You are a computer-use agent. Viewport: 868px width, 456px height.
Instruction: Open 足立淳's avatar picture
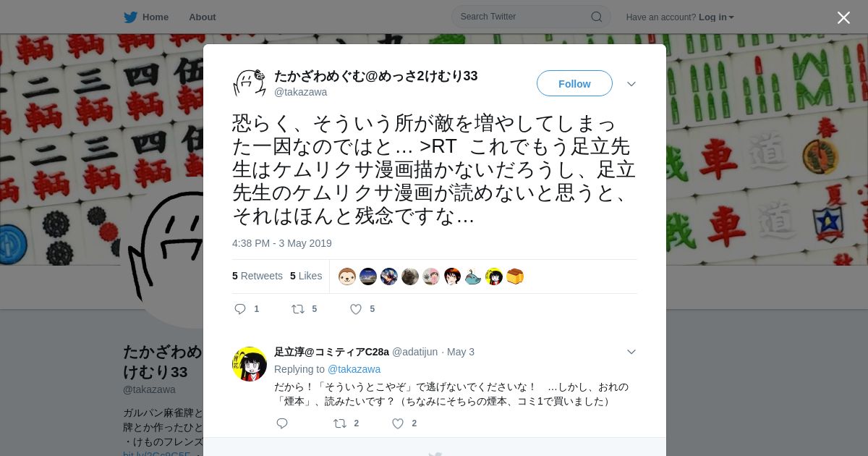pos(250,364)
